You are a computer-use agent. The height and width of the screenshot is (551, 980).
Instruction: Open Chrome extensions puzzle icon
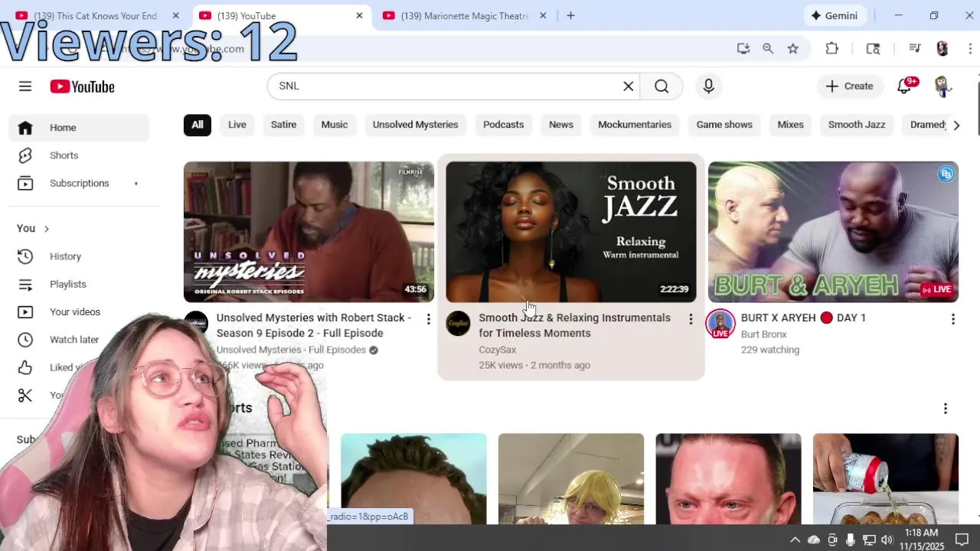[832, 49]
